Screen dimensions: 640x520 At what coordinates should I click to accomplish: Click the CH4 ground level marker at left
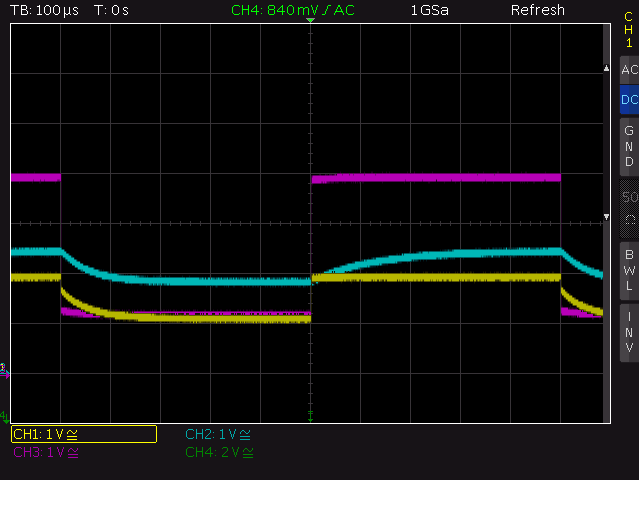coord(4,418)
